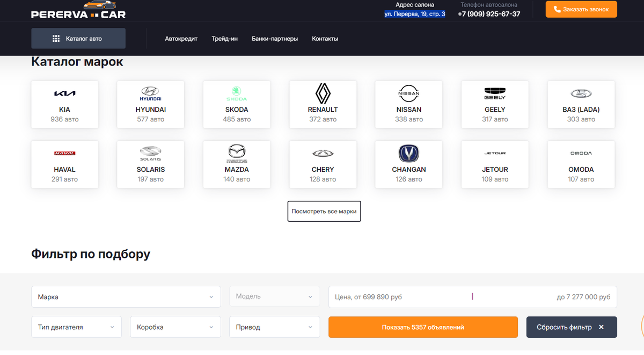Screen dimensions: 644x355
Task: Click the OMODA 107 авто count
Action: [x=581, y=179]
